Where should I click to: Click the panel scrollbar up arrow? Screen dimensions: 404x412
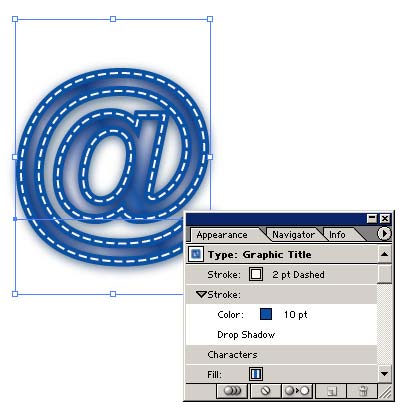pyautogui.click(x=384, y=254)
